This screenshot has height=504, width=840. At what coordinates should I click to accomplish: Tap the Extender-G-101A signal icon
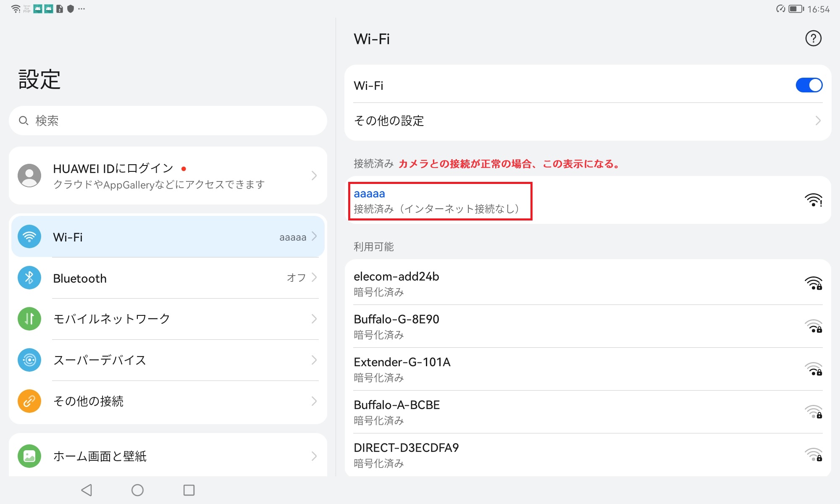pos(813,369)
